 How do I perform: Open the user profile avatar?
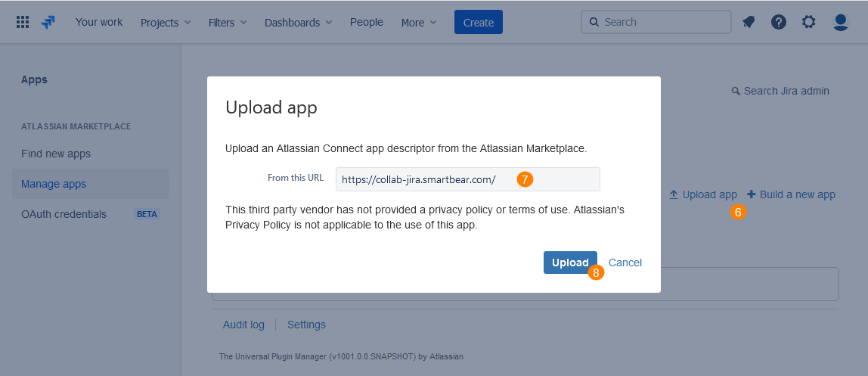tap(840, 22)
